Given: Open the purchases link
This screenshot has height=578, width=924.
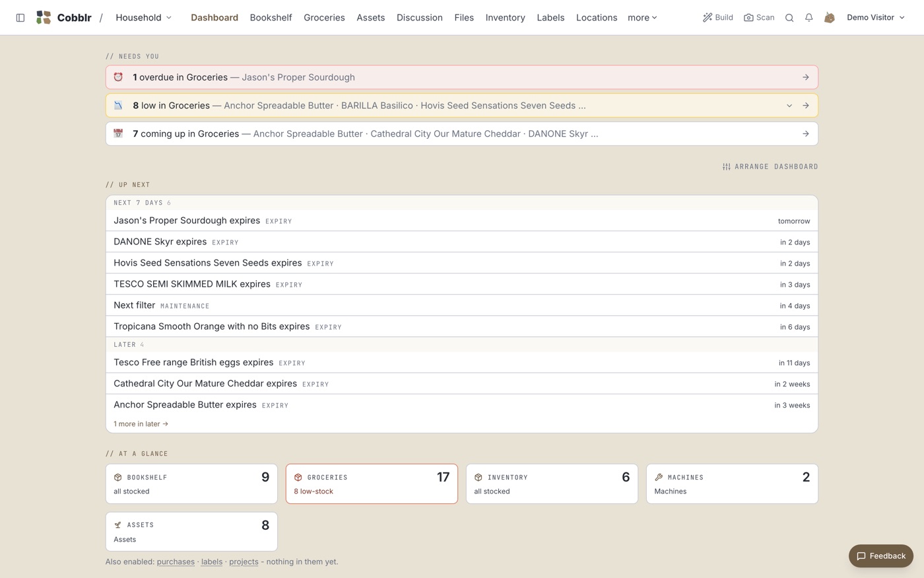Looking at the screenshot, I should click(x=176, y=562).
